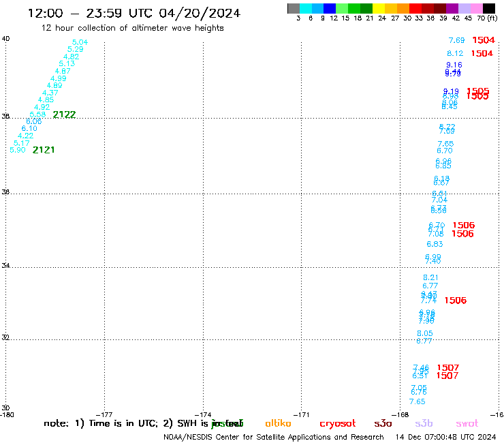Click the wave height value 4.99
Viewport: 504px width, 443px height.
(59, 78)
